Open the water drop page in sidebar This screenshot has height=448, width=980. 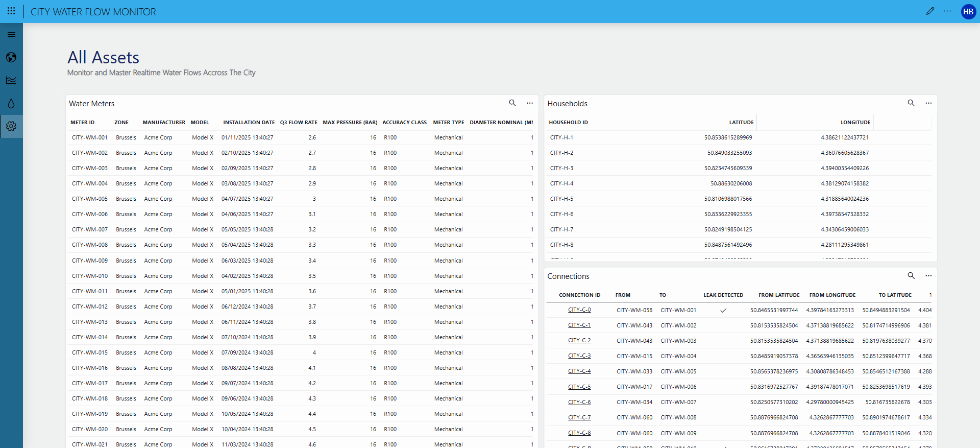(11, 103)
